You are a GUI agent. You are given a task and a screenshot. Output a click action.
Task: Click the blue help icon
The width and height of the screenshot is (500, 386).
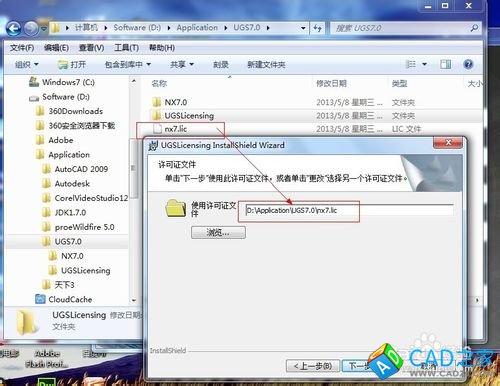click(x=468, y=64)
